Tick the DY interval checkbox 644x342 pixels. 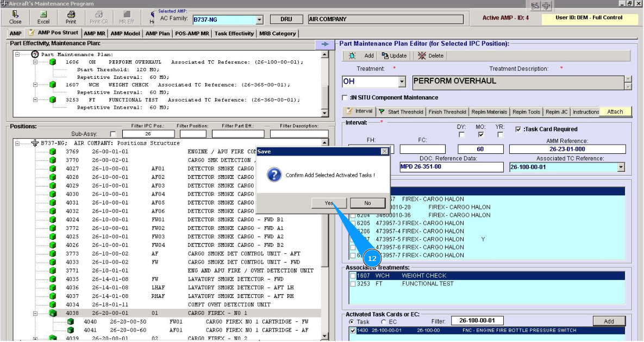(461, 135)
